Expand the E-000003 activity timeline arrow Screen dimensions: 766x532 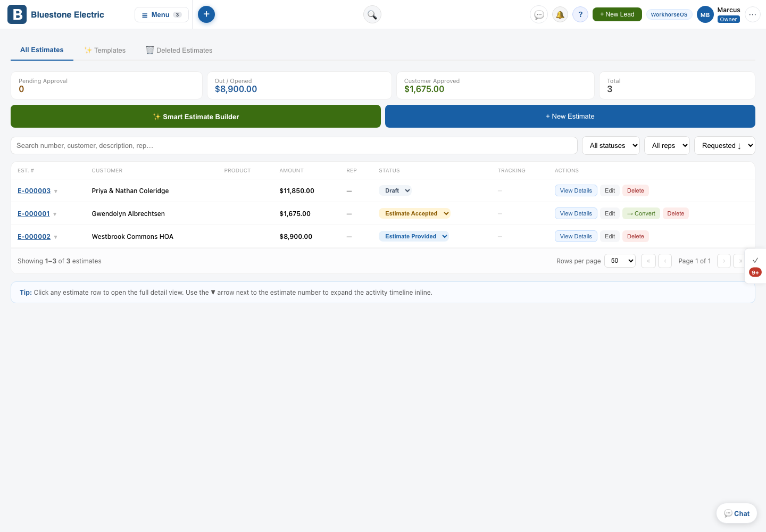coord(55,191)
